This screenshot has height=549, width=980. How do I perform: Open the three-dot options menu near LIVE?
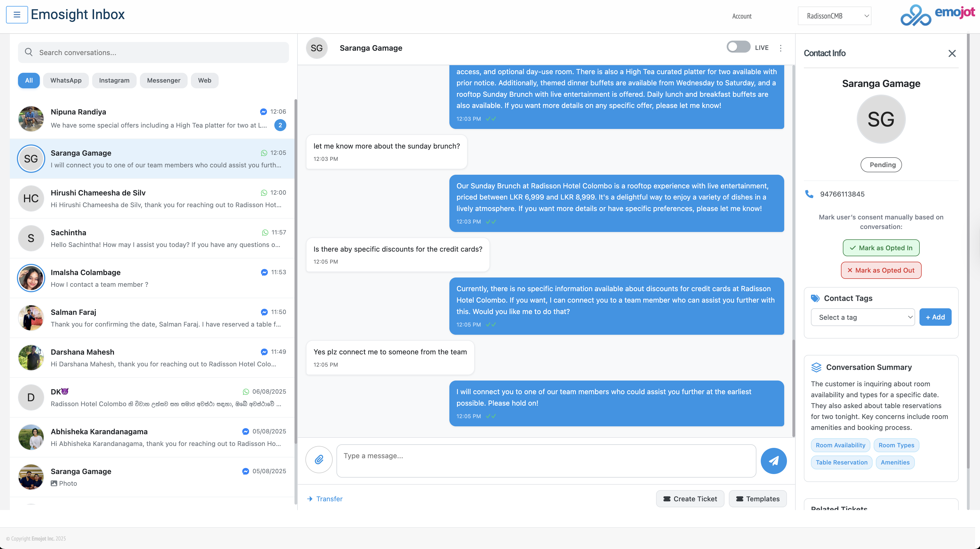pyautogui.click(x=781, y=48)
